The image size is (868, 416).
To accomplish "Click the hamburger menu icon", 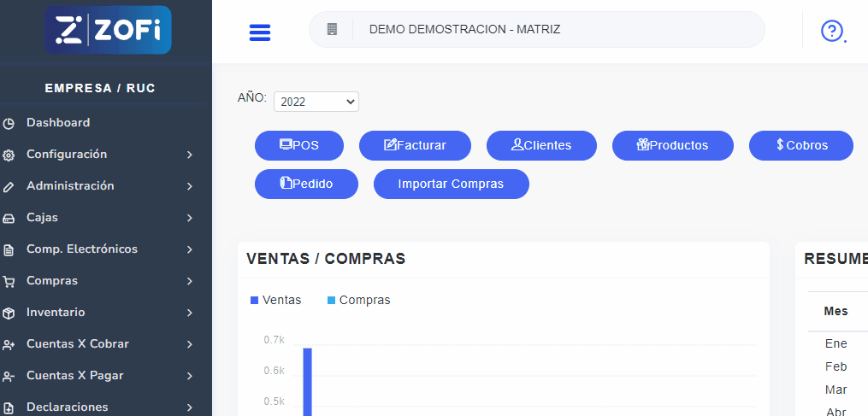I will pos(259,32).
